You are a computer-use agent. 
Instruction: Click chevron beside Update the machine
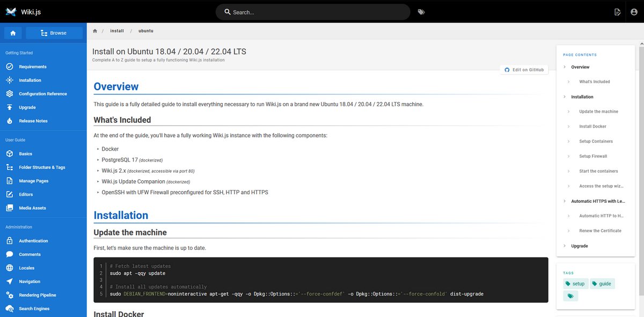(x=569, y=112)
